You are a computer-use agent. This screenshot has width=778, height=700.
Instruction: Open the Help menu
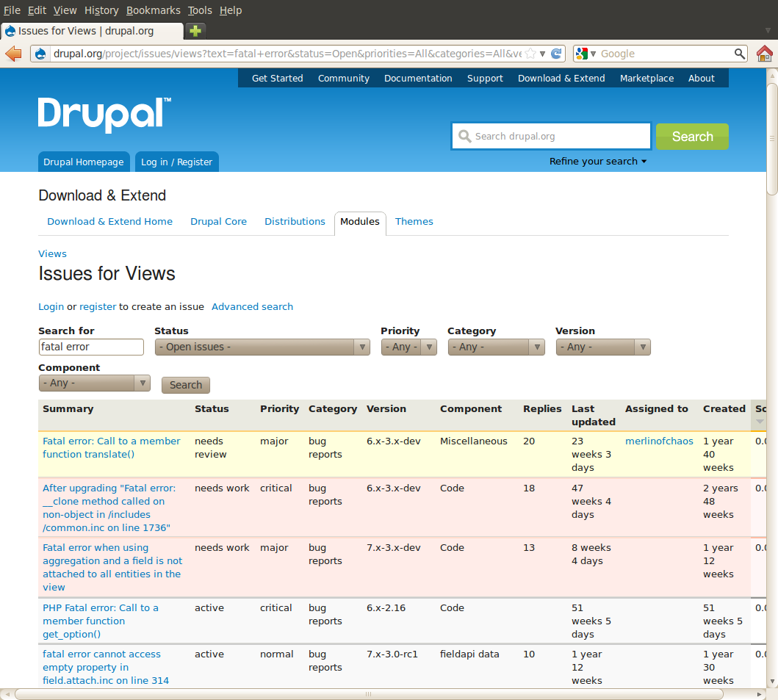click(x=231, y=10)
